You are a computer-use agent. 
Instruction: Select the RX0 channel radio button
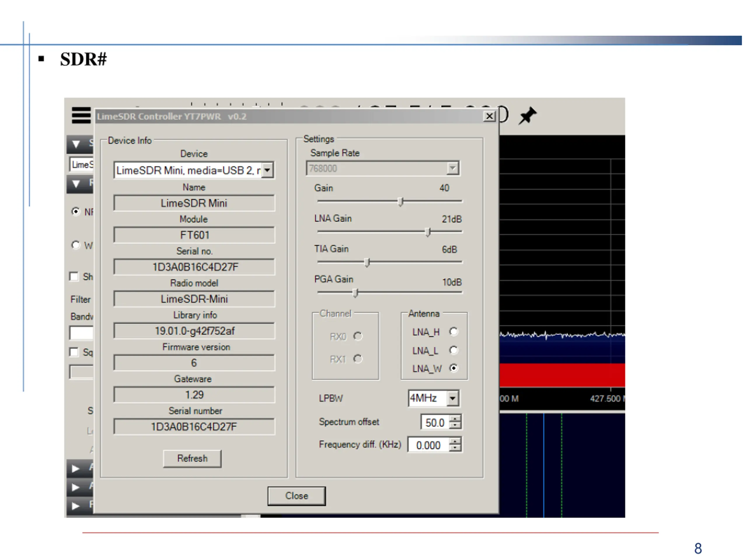point(358,336)
